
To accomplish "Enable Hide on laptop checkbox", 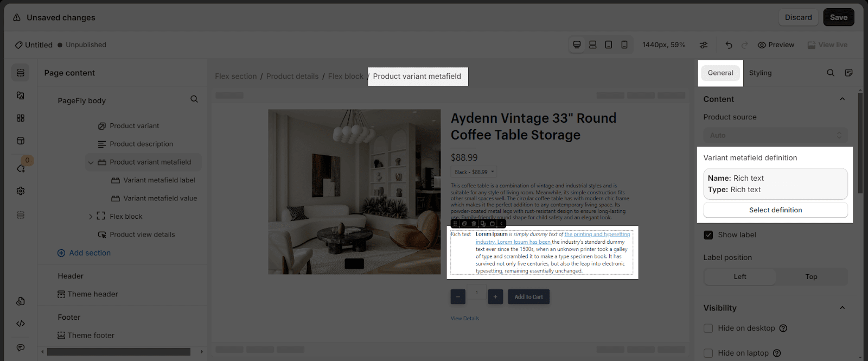I will pos(708,353).
